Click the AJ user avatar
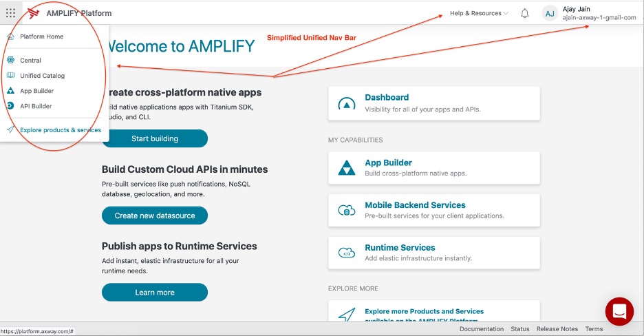Viewport: 644px width, 336px height. [550, 14]
